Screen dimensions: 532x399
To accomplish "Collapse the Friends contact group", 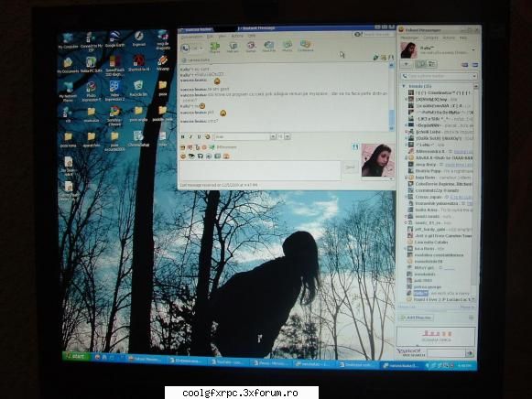I will (x=404, y=86).
